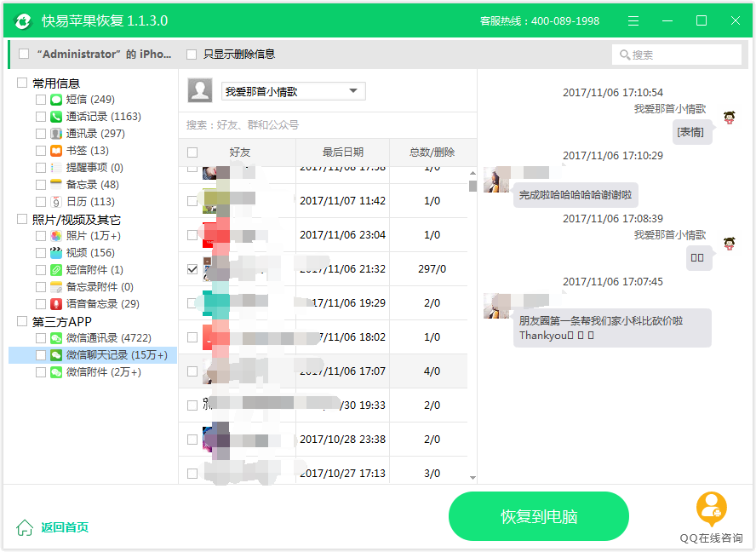The width and height of the screenshot is (756, 552).
Task: Click the 日历 calendar icon
Action: click(x=56, y=202)
